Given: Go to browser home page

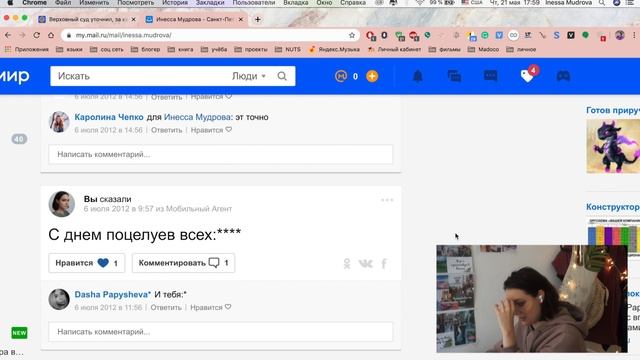Looking at the screenshot, I should click(x=51, y=35).
